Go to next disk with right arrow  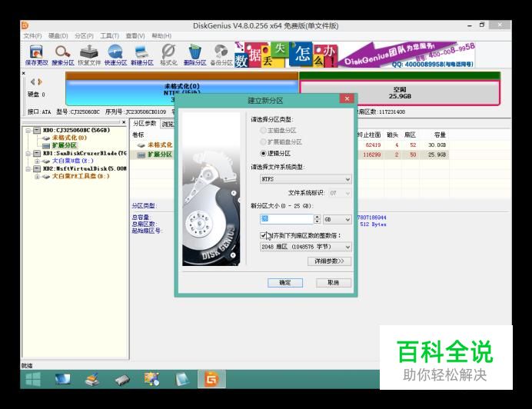click(40, 81)
